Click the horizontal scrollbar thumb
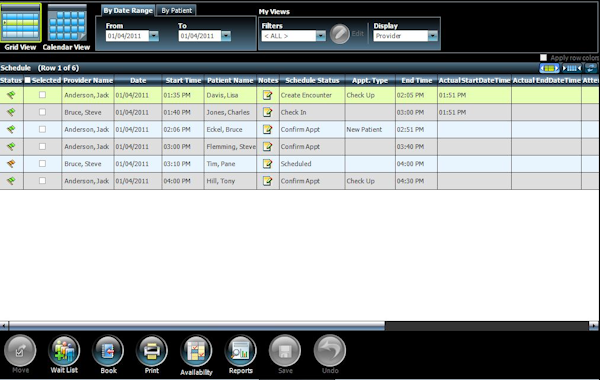600x380 pixels. click(197, 326)
